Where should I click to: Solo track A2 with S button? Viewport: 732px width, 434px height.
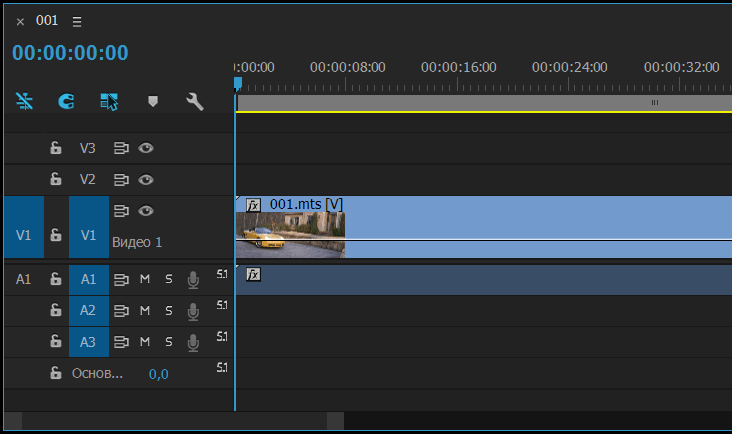169,310
